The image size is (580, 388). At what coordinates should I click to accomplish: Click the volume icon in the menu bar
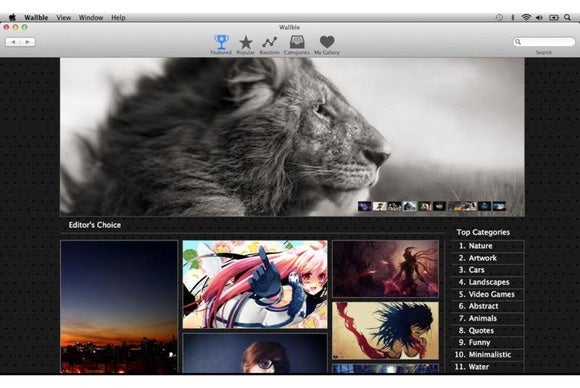tap(539, 17)
